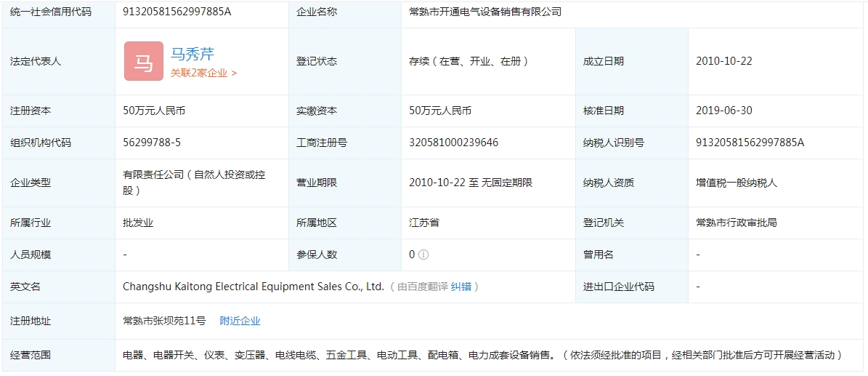Click the info icon beside 参保人数 value
The height and width of the screenshot is (376, 868).
point(423,255)
